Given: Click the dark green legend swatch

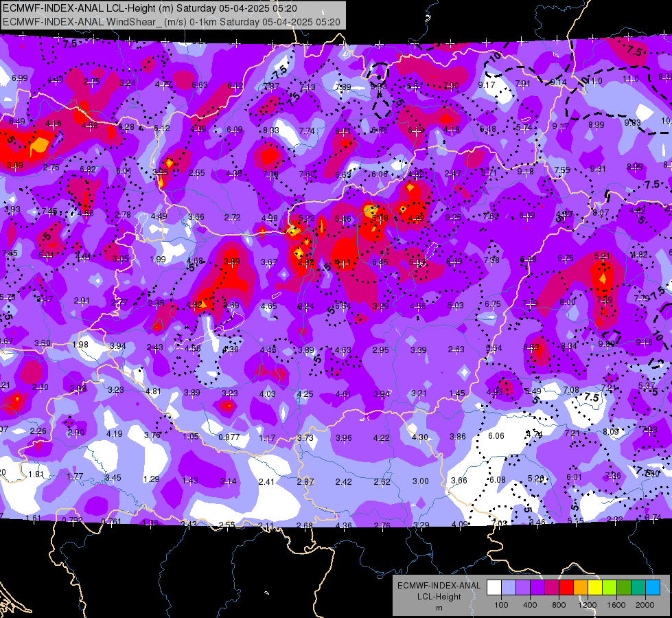Looking at the screenshot, I should [624, 588].
